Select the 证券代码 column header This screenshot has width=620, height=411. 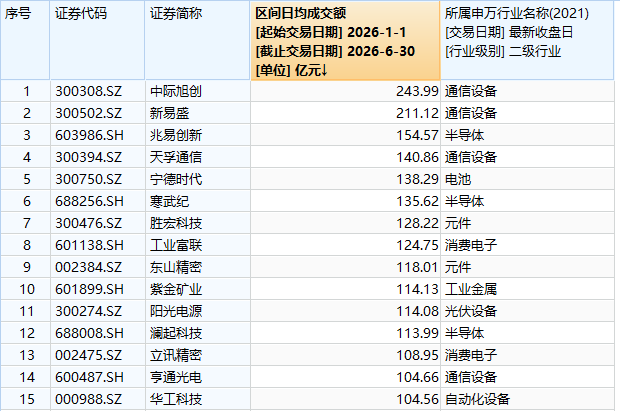point(97,40)
